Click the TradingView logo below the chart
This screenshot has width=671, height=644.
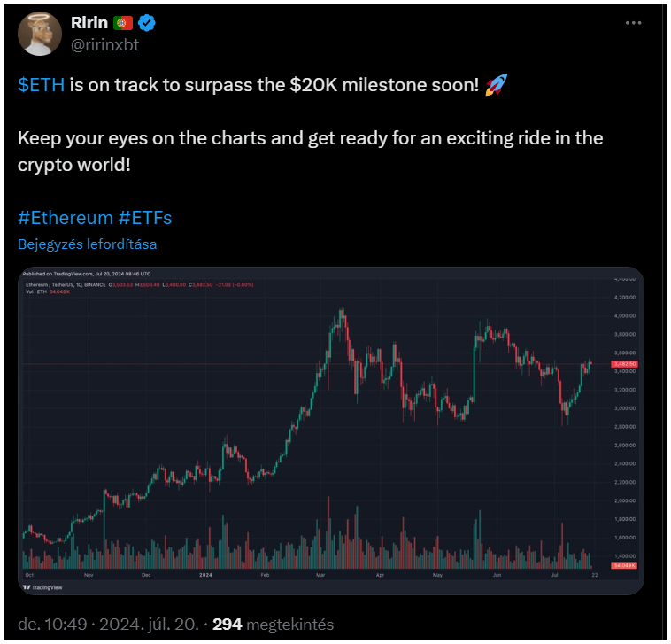pos(42,587)
